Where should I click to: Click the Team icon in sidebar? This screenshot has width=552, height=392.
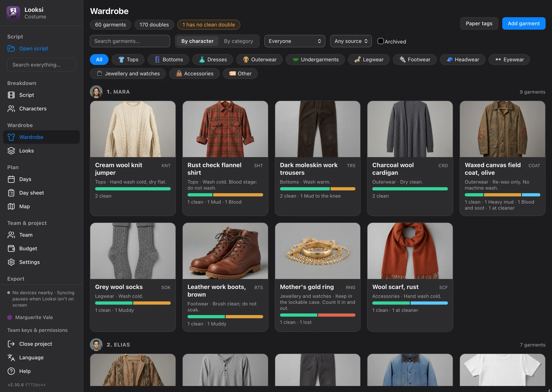point(11,235)
